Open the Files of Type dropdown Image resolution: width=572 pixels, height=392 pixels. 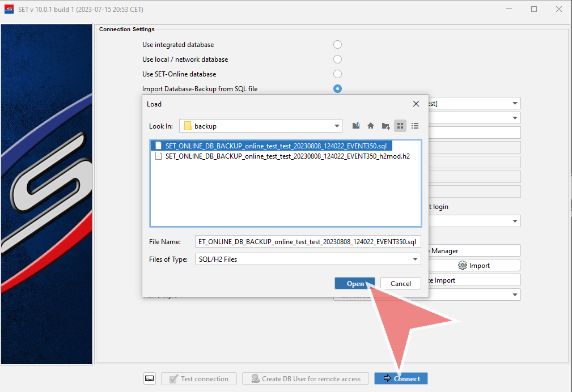[x=415, y=259]
